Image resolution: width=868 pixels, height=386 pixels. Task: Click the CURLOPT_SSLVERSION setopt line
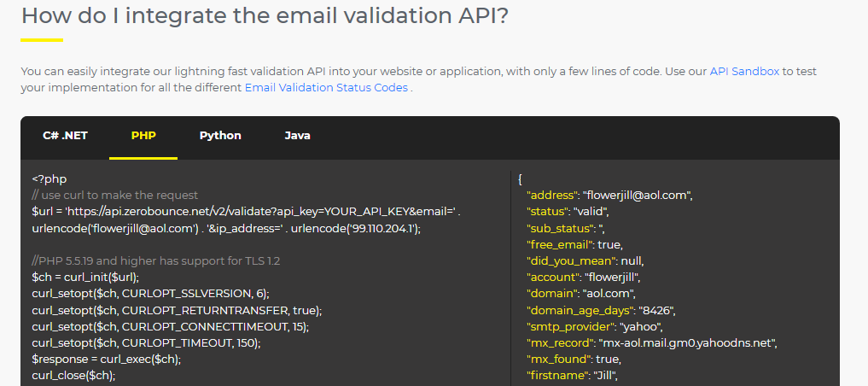(x=150, y=293)
